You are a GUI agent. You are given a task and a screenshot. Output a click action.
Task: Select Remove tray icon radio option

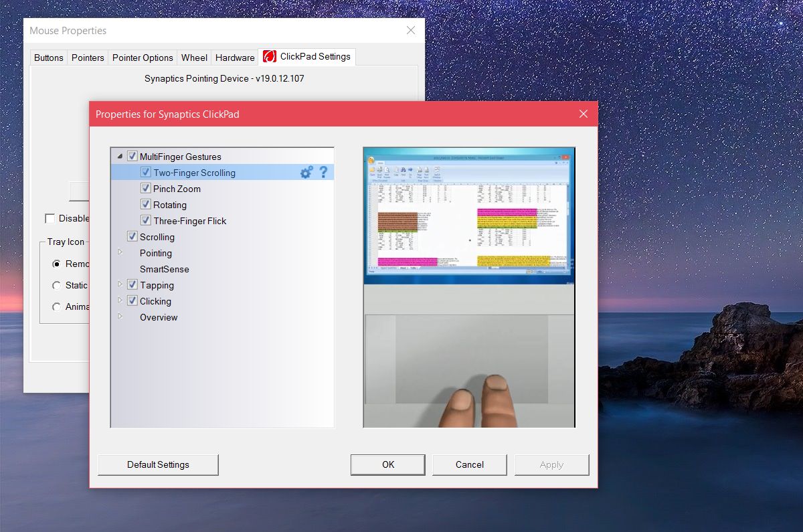(x=57, y=264)
